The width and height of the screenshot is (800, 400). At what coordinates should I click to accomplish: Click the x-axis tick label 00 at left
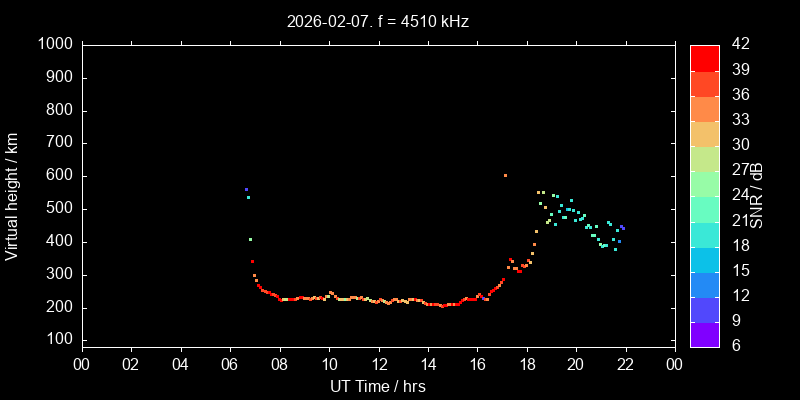coord(82,363)
